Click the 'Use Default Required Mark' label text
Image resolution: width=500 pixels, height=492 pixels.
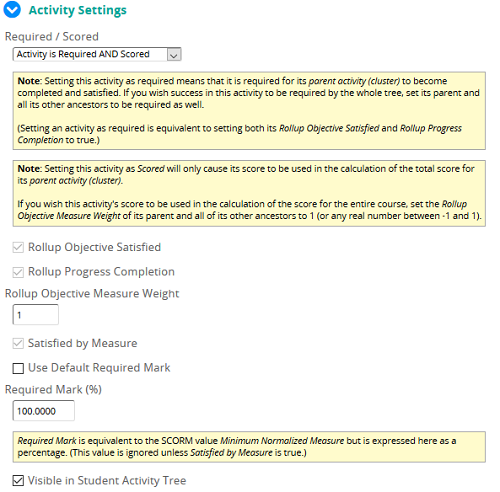tap(99, 368)
